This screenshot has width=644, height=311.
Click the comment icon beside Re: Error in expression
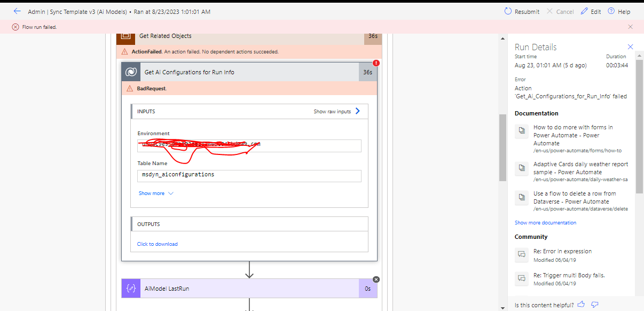click(521, 255)
